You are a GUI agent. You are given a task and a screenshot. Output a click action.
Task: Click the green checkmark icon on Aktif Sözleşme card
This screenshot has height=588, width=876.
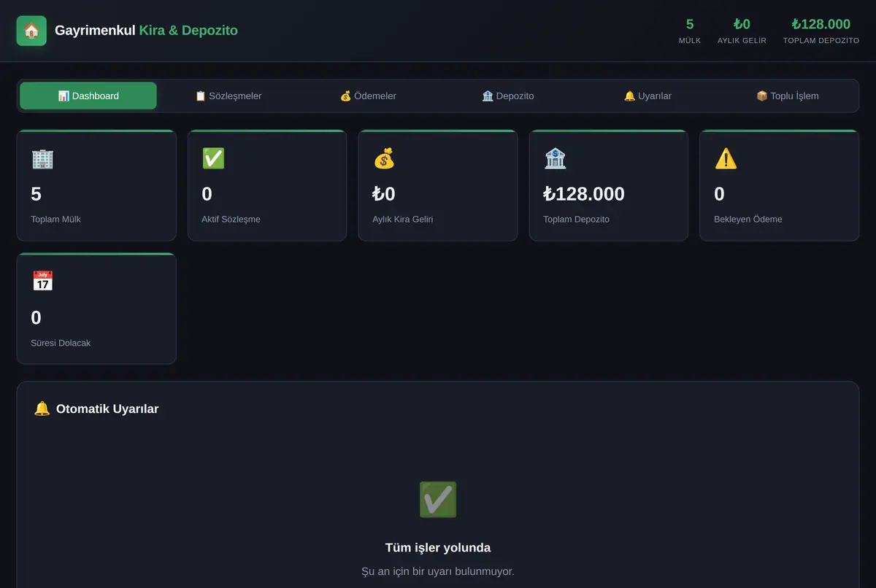pyautogui.click(x=213, y=158)
